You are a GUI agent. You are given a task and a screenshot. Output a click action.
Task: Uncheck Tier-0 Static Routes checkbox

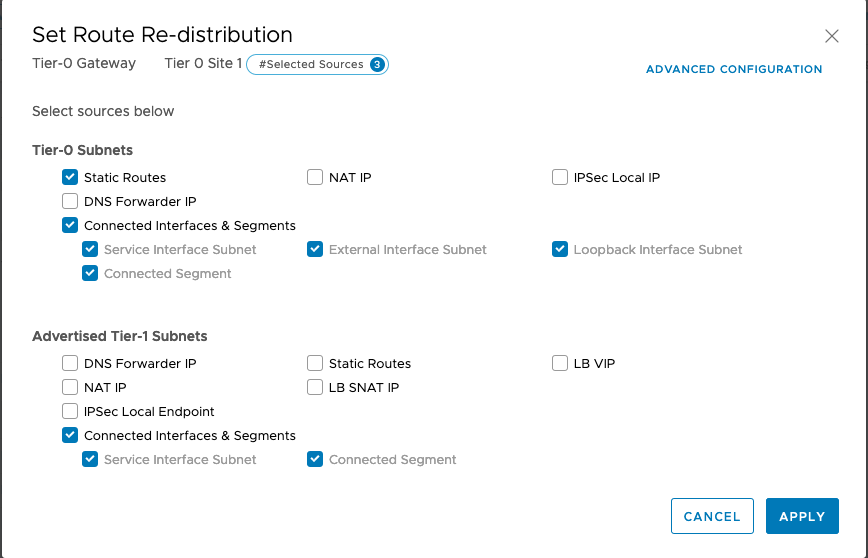pos(70,178)
